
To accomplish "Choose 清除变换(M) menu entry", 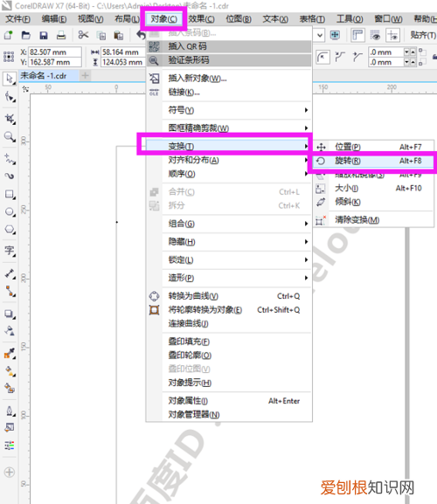I will pos(373,220).
